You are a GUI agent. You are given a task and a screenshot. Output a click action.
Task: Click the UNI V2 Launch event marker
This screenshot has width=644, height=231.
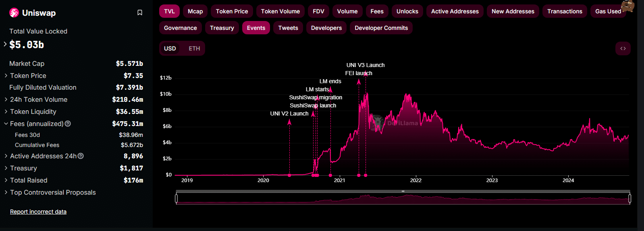coord(289,175)
